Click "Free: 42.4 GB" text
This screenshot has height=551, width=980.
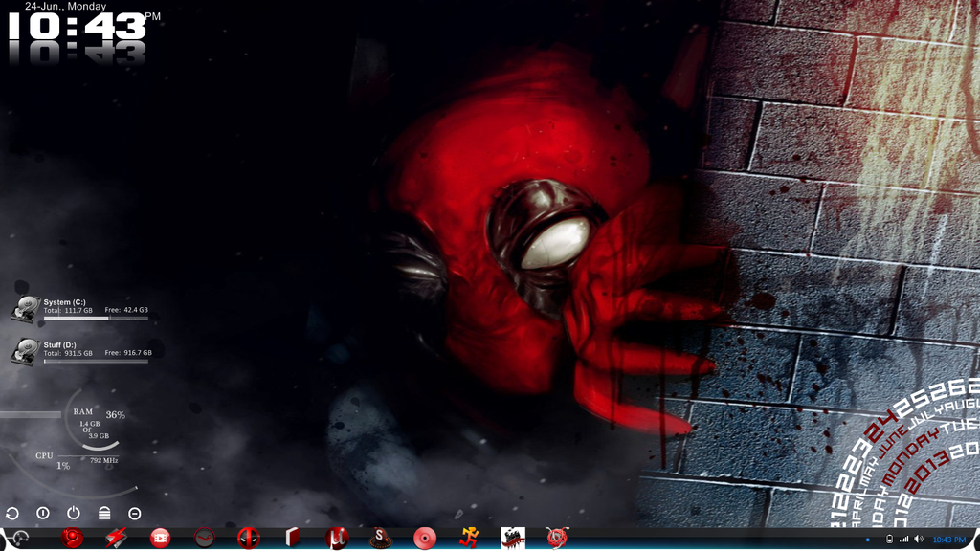click(126, 310)
